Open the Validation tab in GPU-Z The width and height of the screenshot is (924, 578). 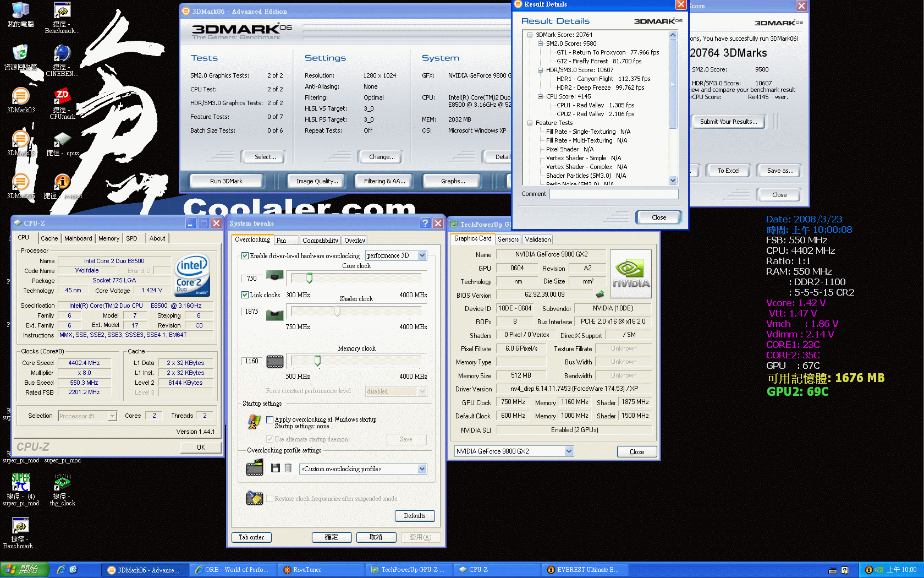click(x=537, y=239)
